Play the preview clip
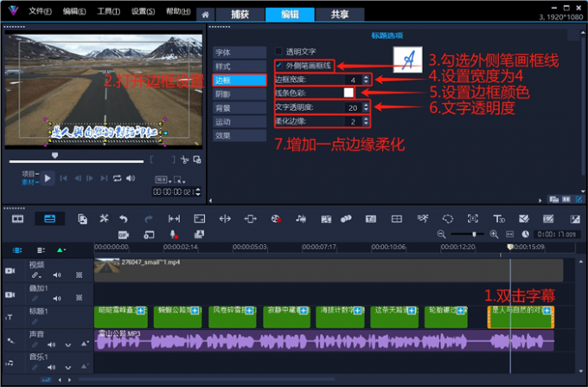The height and width of the screenshot is (387, 588). 48,178
